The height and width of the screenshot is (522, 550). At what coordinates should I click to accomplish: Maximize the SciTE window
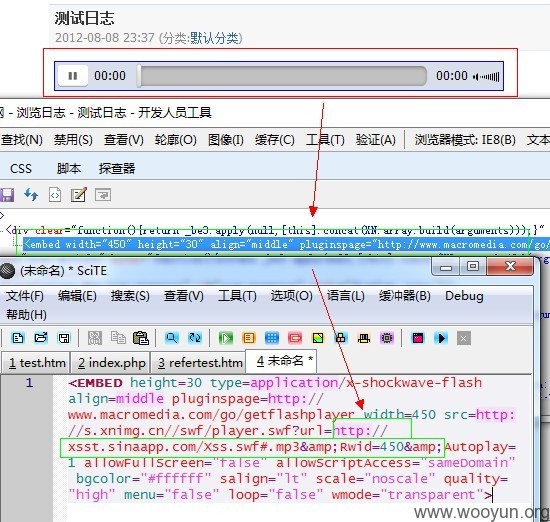tap(472, 267)
